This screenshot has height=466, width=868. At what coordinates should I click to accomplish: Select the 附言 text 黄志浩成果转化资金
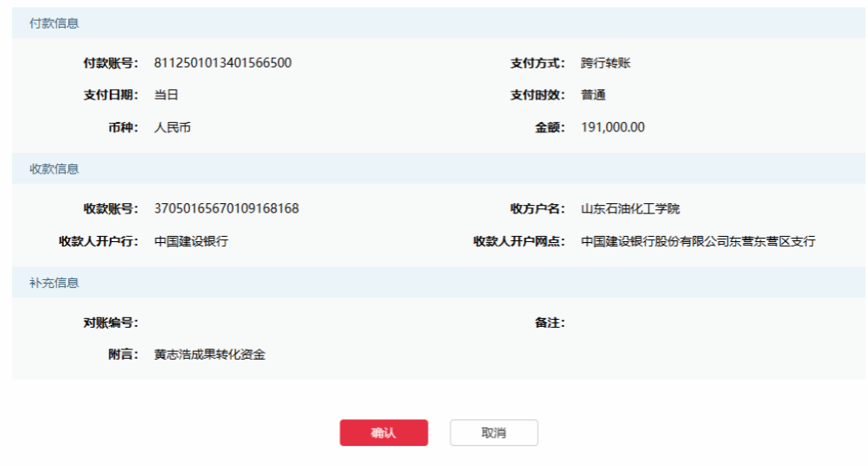click(x=209, y=354)
